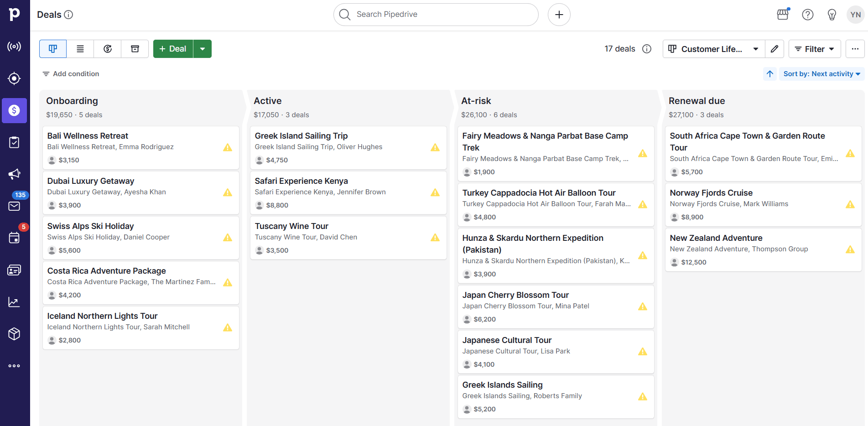Open the Insights chart icon in sidebar
This screenshot has width=868, height=426.
coord(14,302)
